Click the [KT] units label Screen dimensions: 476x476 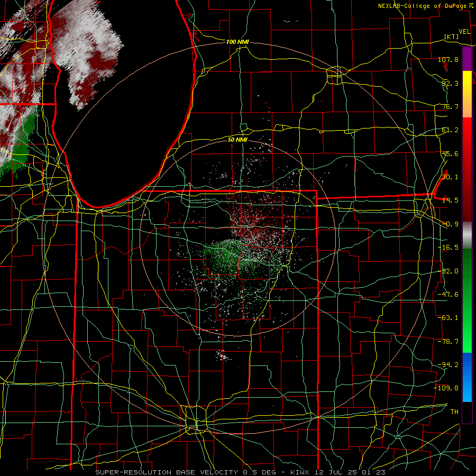click(x=452, y=36)
